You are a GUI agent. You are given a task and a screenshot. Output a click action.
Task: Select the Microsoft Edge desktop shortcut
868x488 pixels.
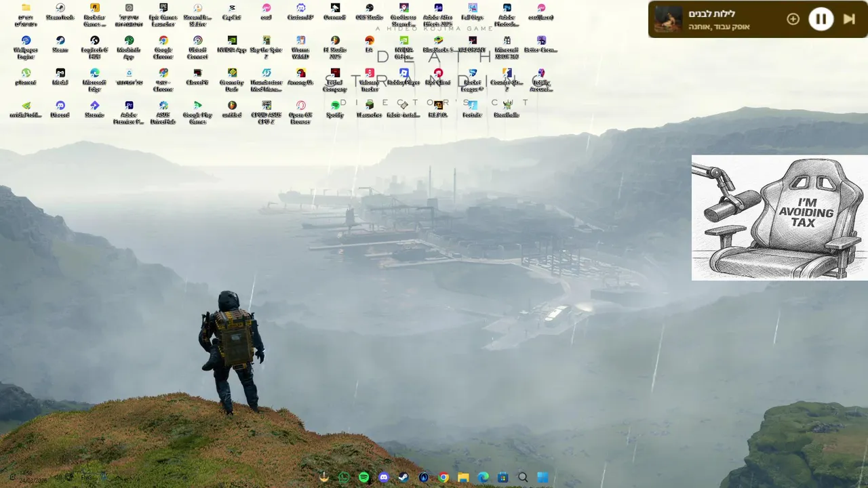pyautogui.click(x=94, y=80)
